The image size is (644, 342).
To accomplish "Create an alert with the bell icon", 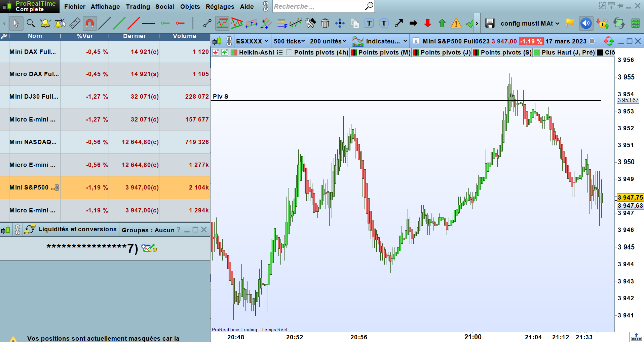I will pyautogui.click(x=45, y=23).
